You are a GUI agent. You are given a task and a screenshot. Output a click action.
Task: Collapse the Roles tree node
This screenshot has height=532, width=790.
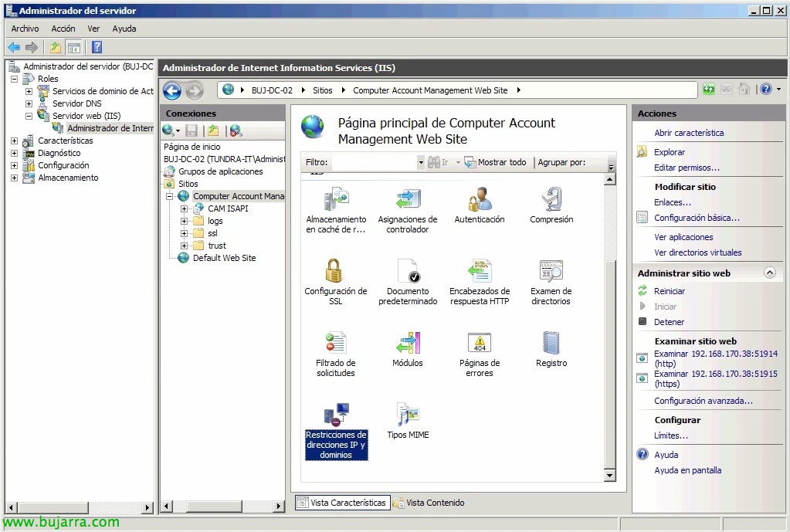tap(15, 79)
